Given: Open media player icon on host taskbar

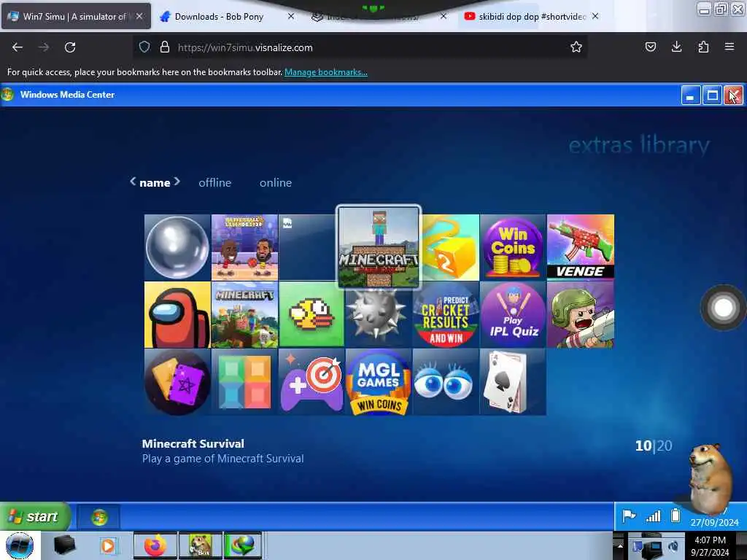Looking at the screenshot, I should 108,545.
